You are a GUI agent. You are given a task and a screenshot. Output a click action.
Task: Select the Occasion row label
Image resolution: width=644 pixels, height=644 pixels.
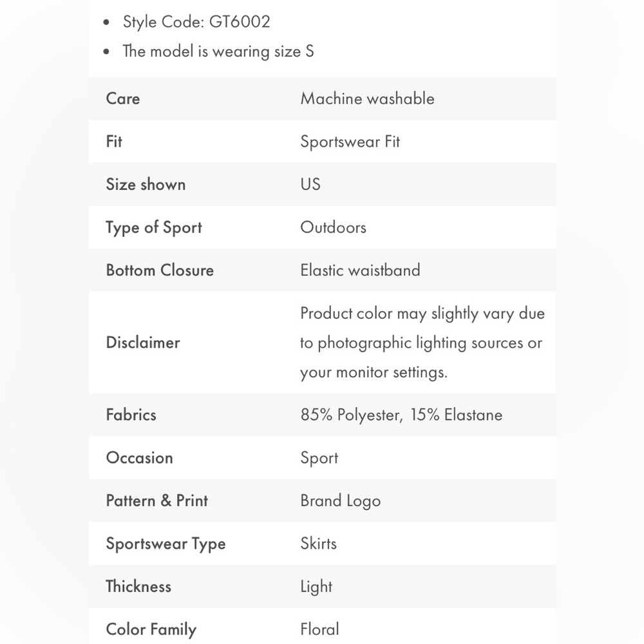click(x=139, y=458)
